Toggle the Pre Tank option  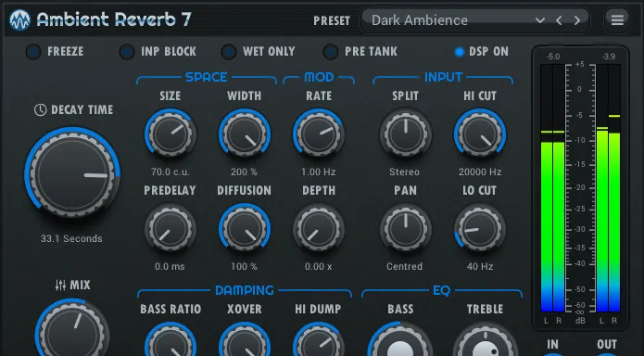pyautogui.click(x=330, y=52)
